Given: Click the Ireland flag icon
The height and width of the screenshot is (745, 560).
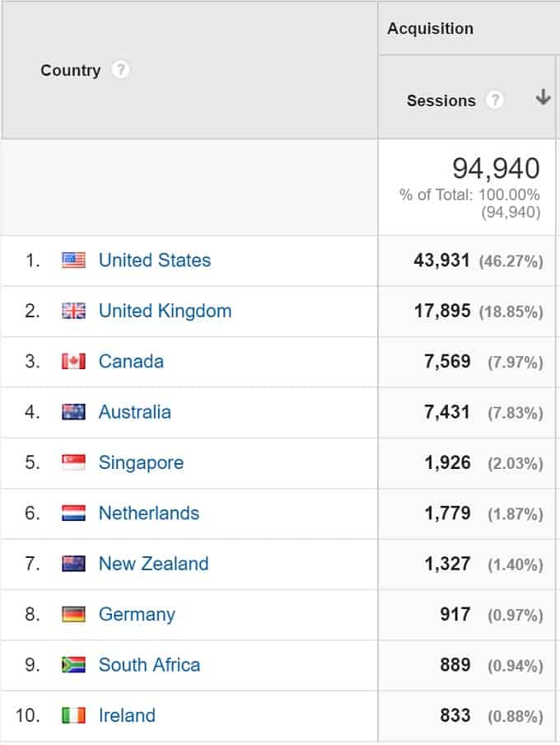Looking at the screenshot, I should [73, 715].
